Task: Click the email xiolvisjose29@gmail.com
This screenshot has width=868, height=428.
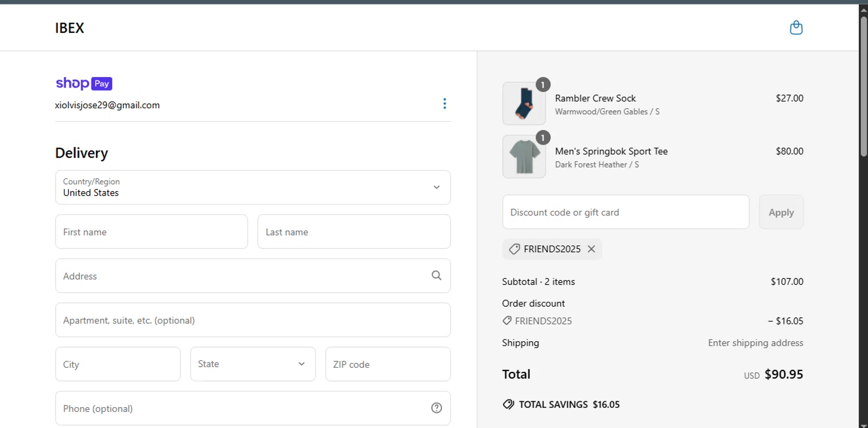Action: [107, 105]
